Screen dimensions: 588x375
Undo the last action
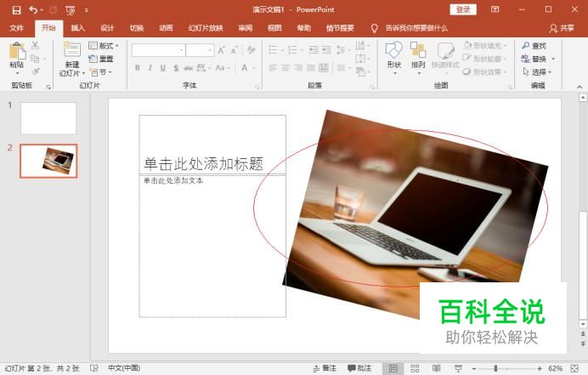pos(33,9)
